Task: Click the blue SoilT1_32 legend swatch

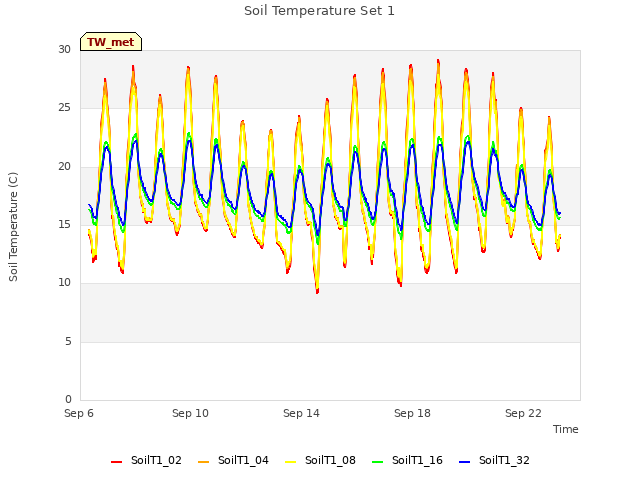Action: 464,462
